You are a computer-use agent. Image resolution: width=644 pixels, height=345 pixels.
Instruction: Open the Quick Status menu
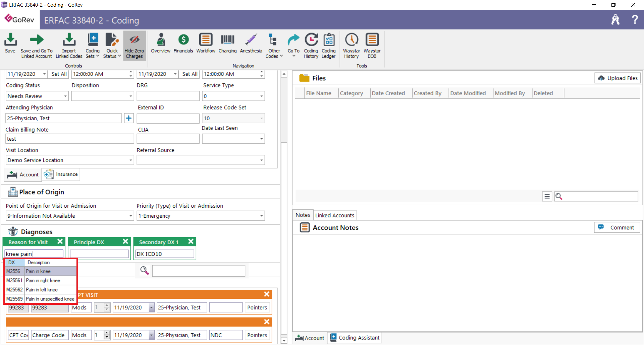(112, 46)
